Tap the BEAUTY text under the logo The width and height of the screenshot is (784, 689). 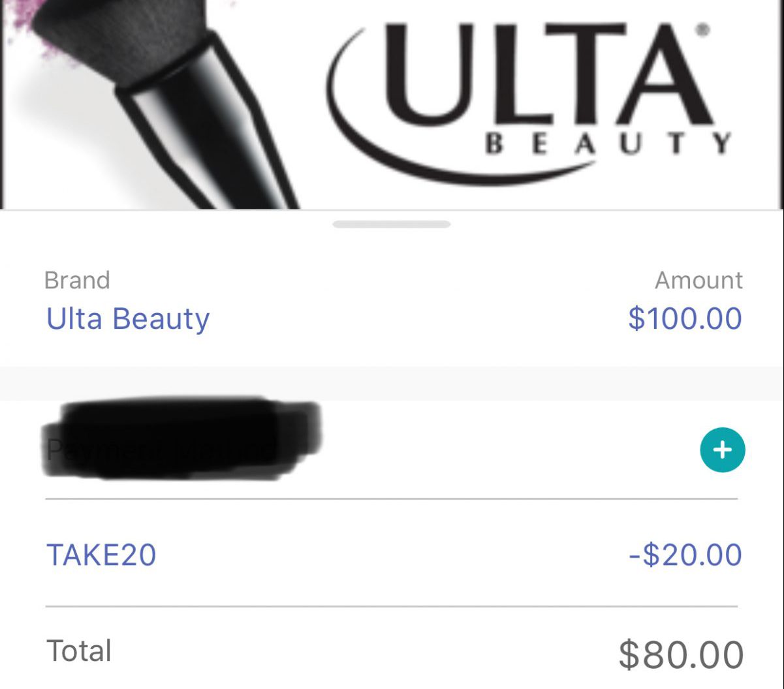608,144
